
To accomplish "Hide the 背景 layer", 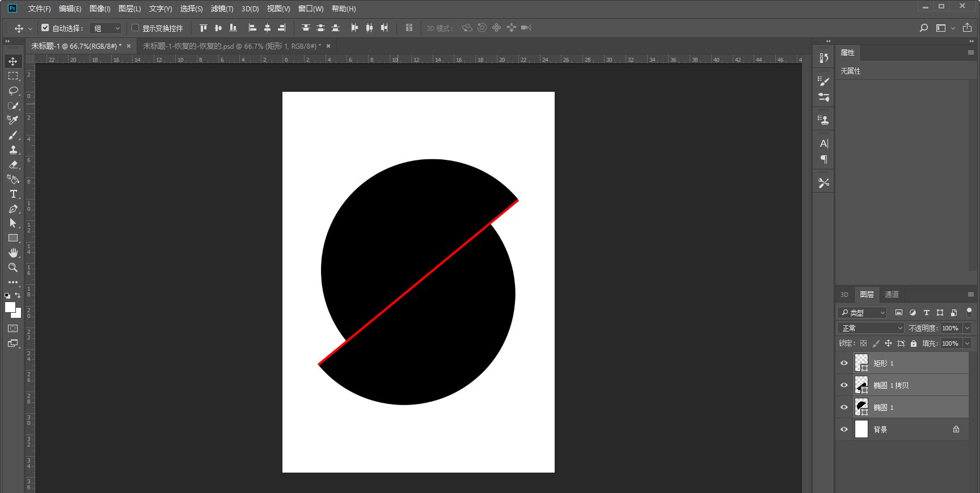I will click(x=844, y=430).
